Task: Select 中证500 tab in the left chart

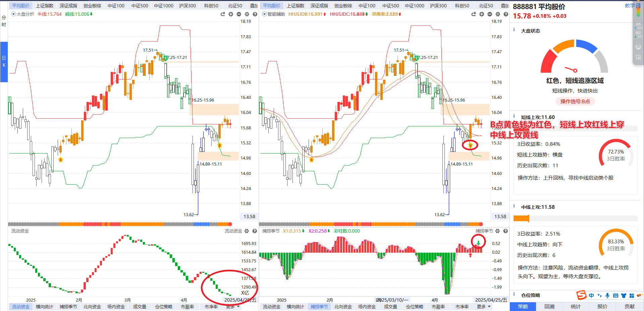Action: (140, 6)
